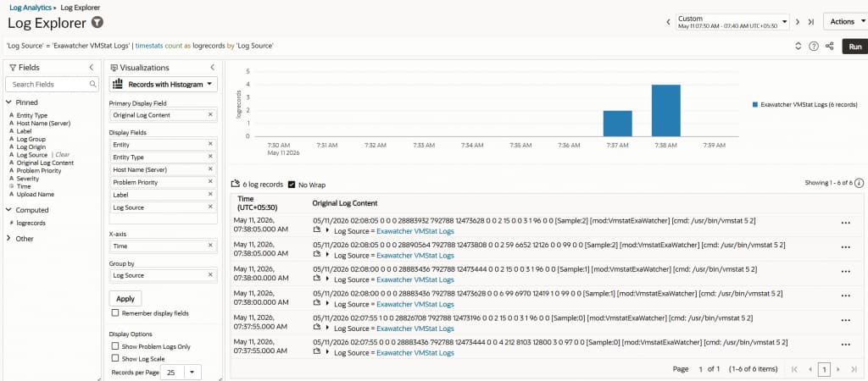Click the share query icon
This screenshot has width=868, height=381.
tap(829, 47)
